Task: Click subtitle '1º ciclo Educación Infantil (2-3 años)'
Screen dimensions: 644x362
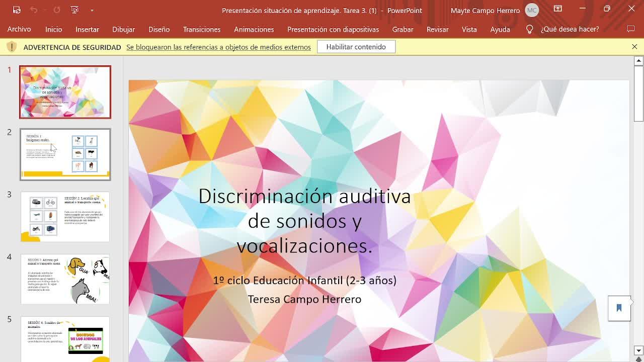Action: coord(304,281)
